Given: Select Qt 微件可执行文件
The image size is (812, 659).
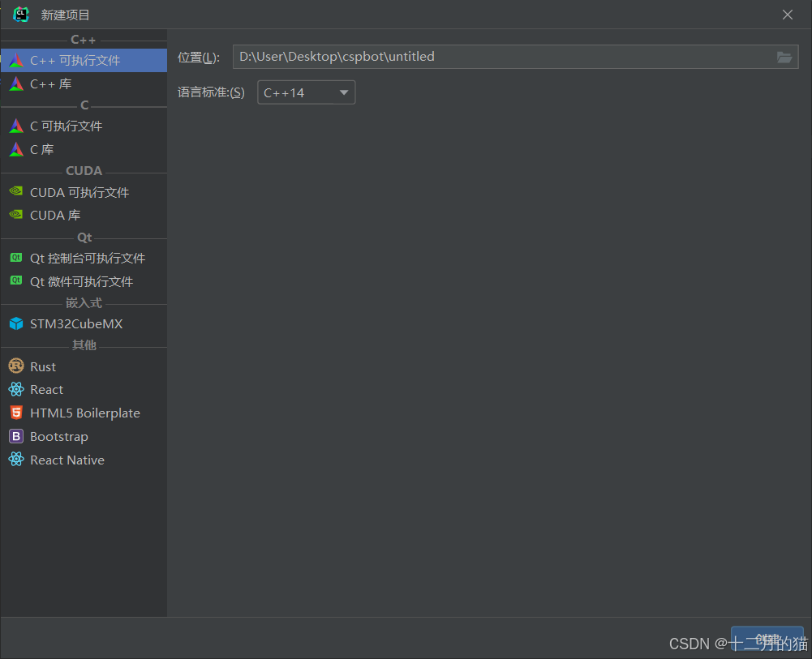Looking at the screenshot, I should point(84,281).
